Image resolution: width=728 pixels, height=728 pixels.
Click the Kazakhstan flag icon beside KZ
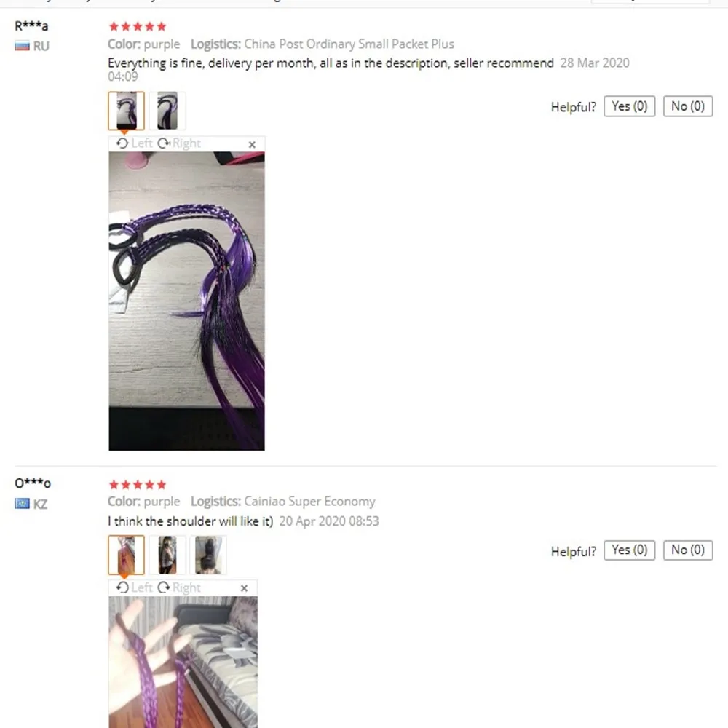[22, 504]
